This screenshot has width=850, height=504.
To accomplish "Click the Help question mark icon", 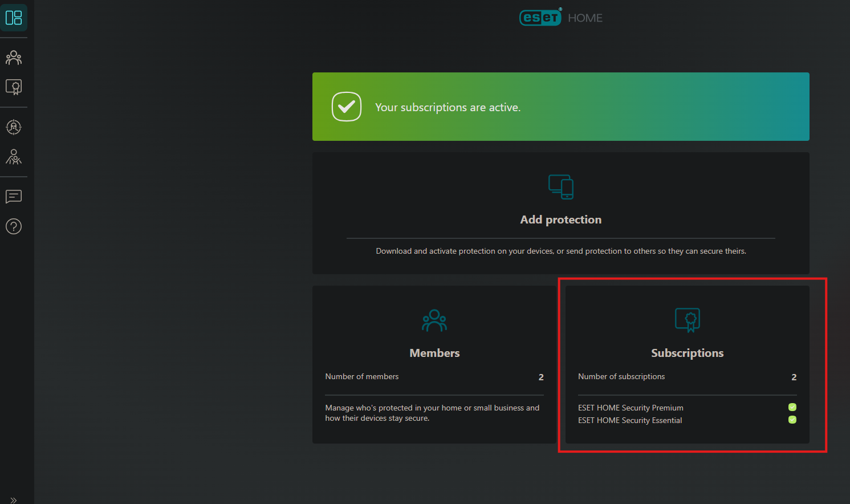I will click(x=14, y=226).
